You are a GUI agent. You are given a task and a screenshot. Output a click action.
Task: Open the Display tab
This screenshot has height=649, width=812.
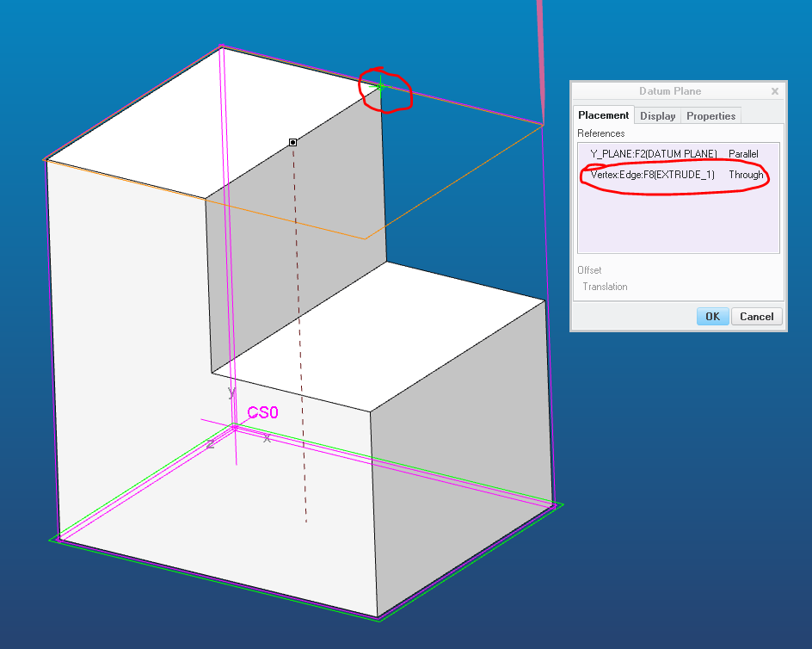(x=657, y=116)
